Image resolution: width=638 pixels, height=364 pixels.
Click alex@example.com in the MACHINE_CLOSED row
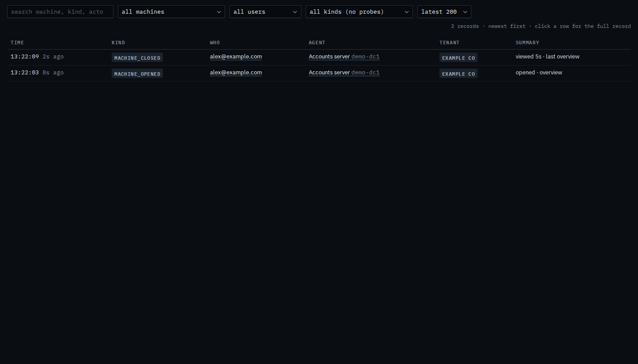236,57
